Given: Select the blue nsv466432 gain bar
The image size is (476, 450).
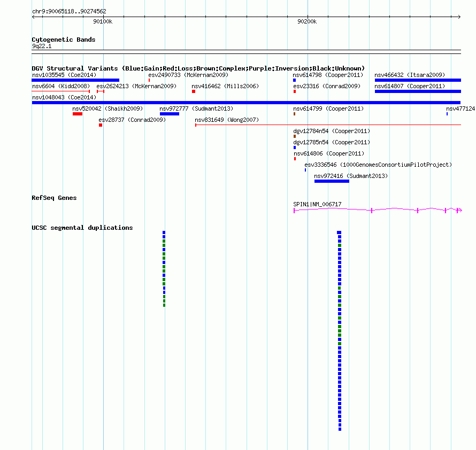Looking at the screenshot, I should [x=418, y=80].
